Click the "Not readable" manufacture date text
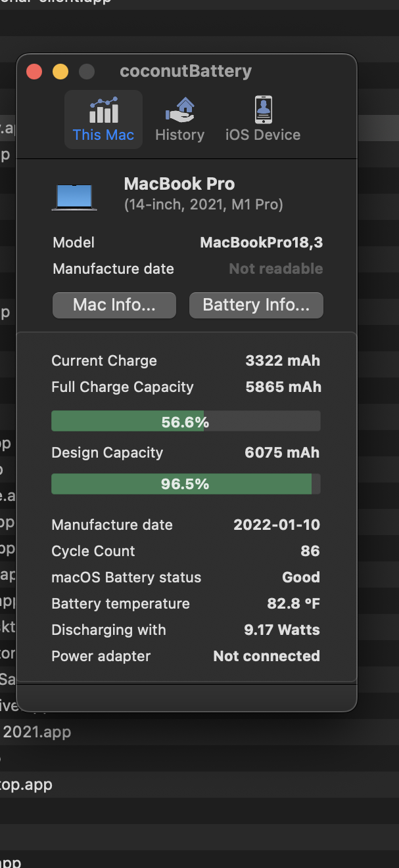This screenshot has height=868, width=399. (x=275, y=269)
